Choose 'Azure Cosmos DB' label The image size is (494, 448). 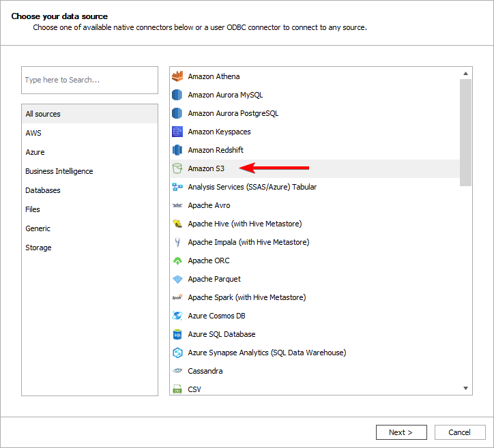(x=216, y=316)
